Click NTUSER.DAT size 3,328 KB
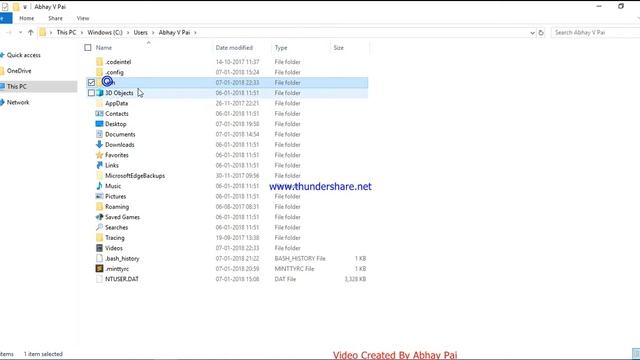Screen dimensions: 640x360 355,279
